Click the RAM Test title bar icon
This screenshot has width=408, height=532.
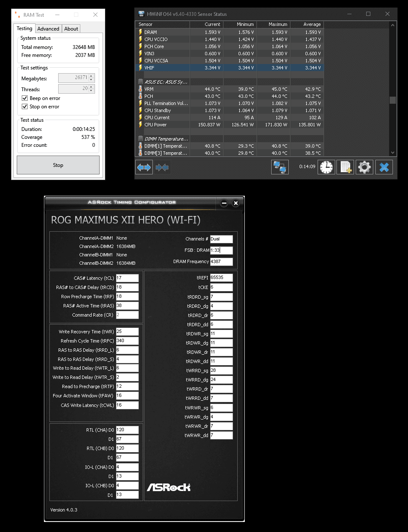[18, 15]
